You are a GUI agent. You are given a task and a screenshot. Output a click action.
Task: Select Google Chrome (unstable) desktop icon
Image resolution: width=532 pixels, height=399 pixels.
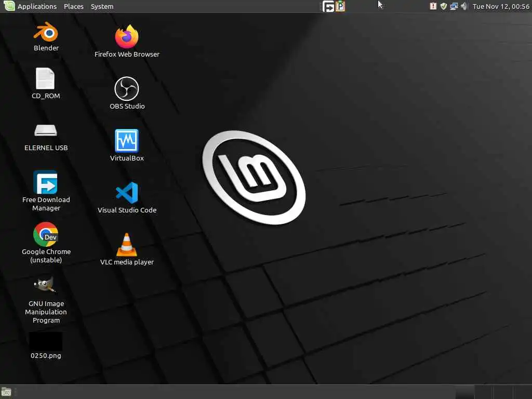click(x=46, y=234)
